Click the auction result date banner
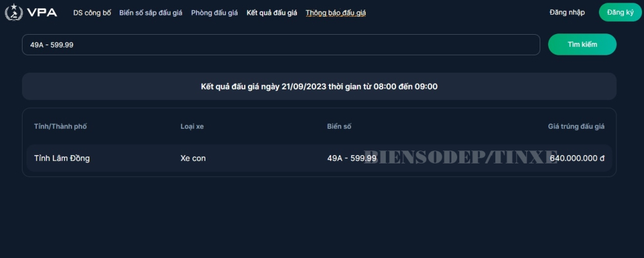 pos(319,87)
